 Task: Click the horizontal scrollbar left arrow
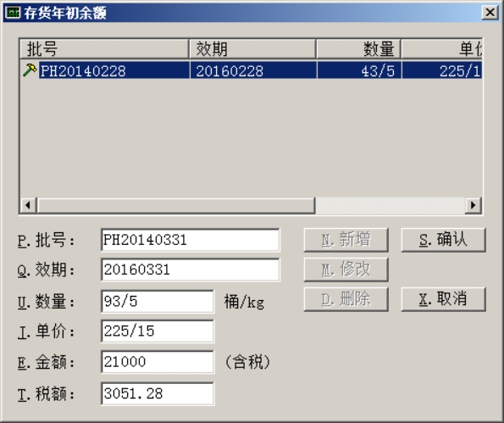(28, 205)
